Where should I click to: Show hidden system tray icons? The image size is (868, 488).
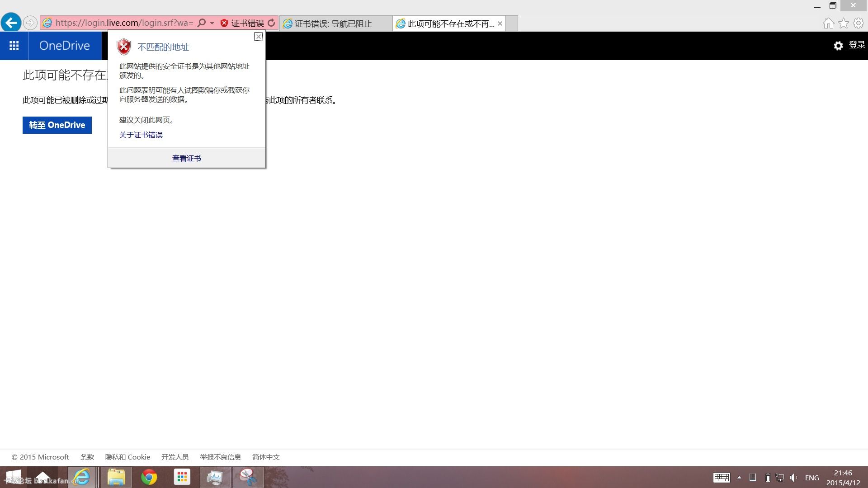[x=739, y=478]
